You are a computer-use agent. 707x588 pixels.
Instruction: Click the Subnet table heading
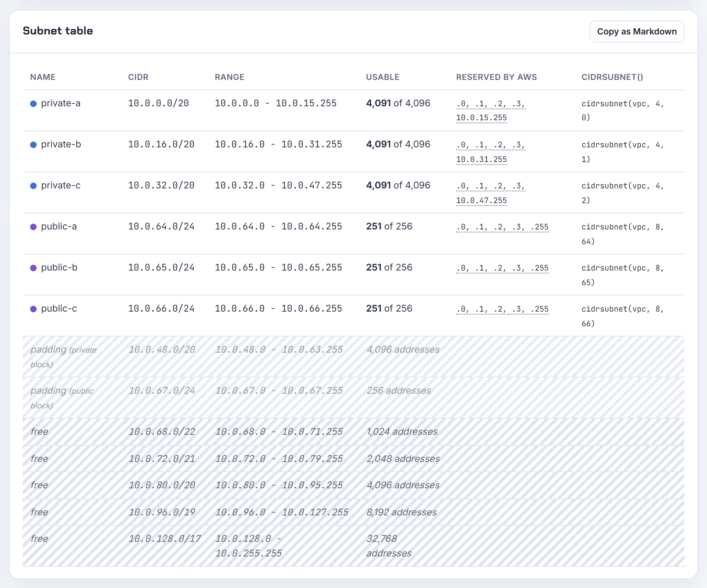coord(58,31)
